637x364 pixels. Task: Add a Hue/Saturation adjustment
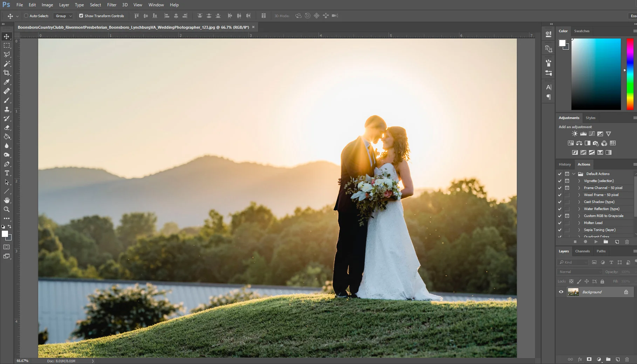tap(571, 143)
